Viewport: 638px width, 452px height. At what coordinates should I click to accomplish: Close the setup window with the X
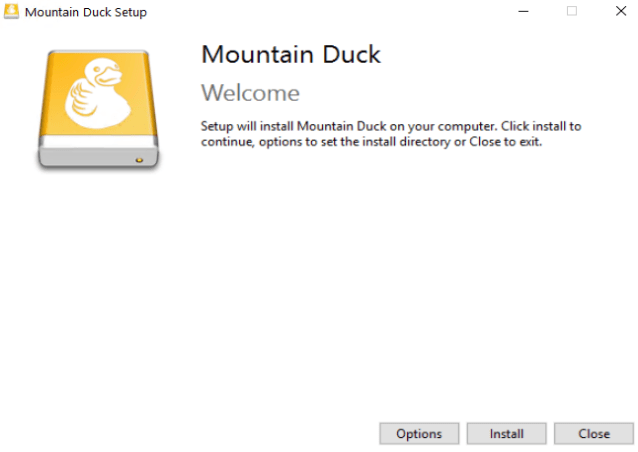tap(618, 12)
